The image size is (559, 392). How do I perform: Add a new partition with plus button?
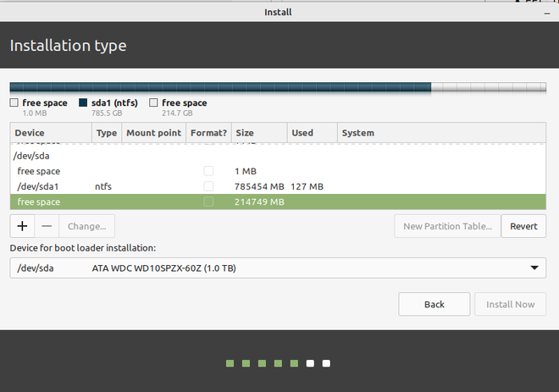(22, 226)
